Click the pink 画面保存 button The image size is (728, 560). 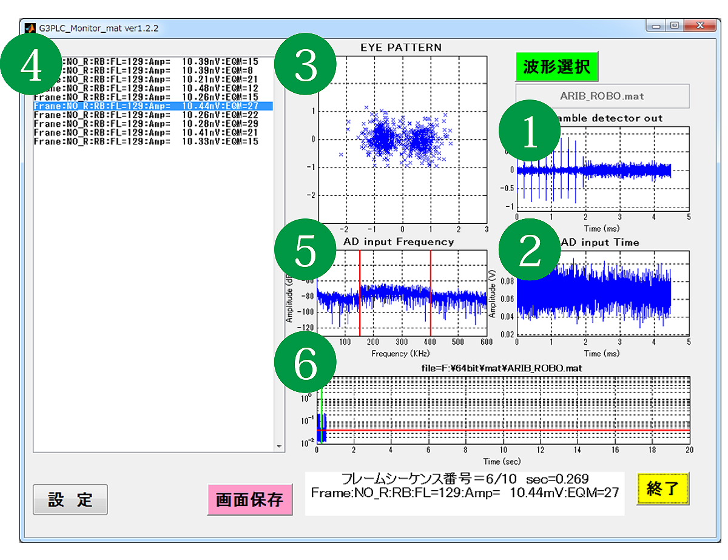coord(249,500)
